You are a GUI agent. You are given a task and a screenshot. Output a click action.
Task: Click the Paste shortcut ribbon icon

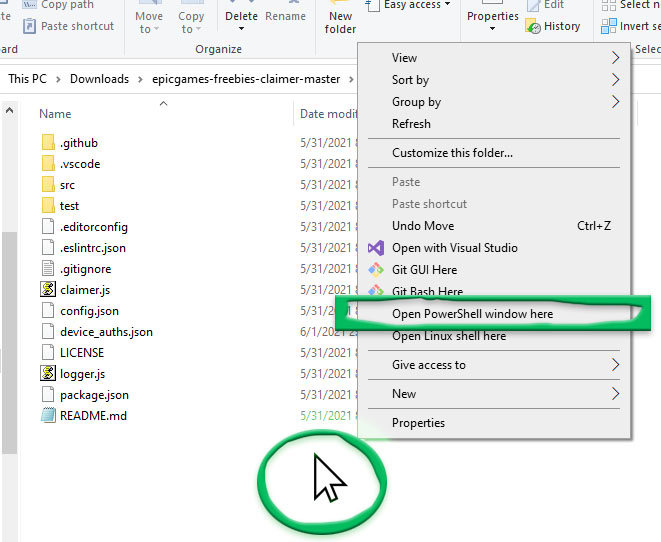click(29, 26)
